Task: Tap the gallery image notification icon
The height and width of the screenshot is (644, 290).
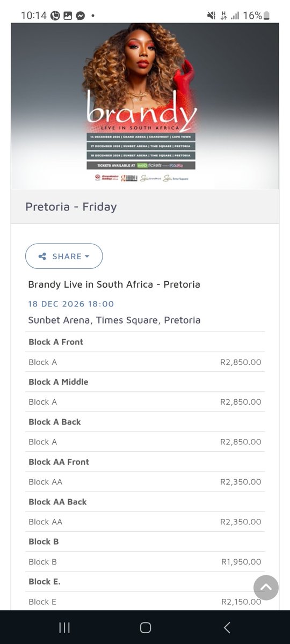Action: point(68,16)
